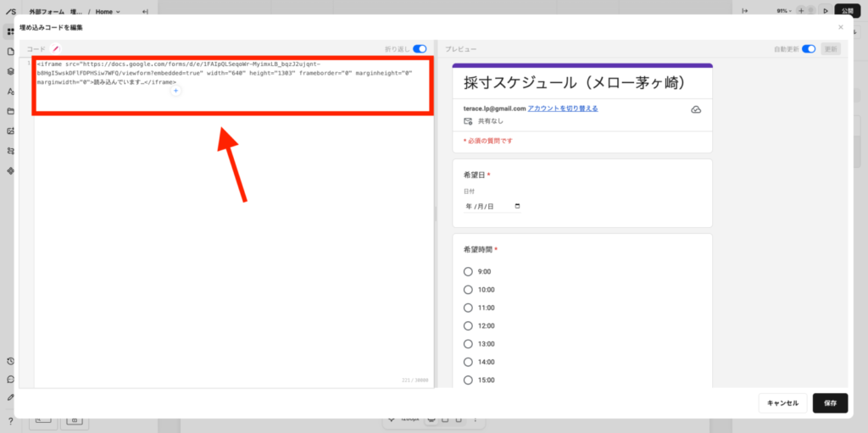
Task: Toggle the 折り返し word wrap switch
Action: click(420, 49)
